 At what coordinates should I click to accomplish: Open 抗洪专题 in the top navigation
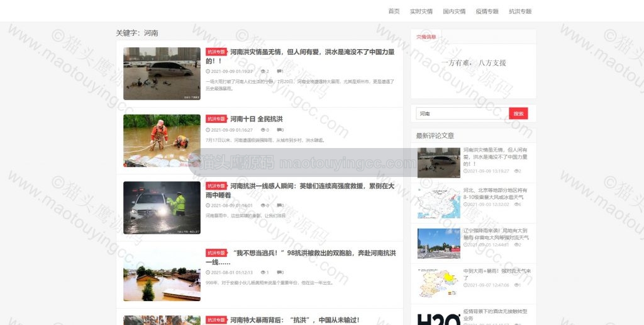520,11
